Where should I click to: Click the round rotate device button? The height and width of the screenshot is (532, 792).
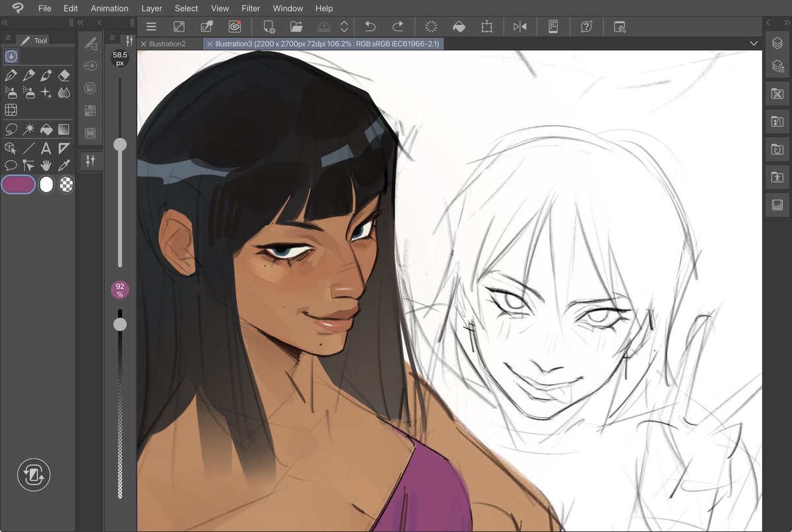pos(34,475)
